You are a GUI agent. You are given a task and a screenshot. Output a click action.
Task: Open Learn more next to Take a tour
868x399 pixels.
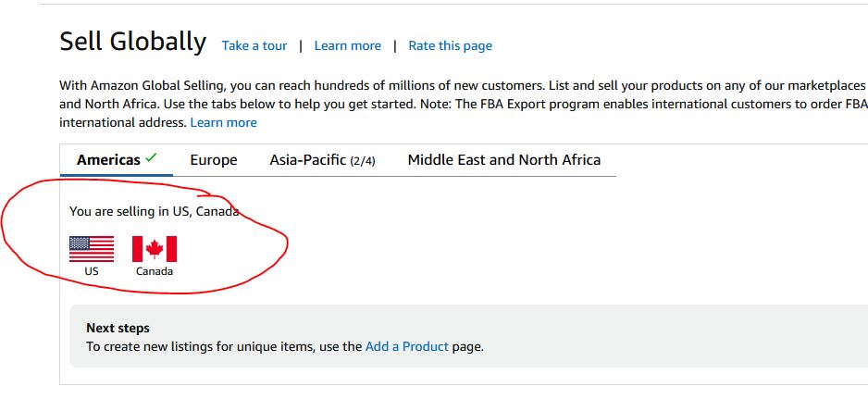click(348, 46)
